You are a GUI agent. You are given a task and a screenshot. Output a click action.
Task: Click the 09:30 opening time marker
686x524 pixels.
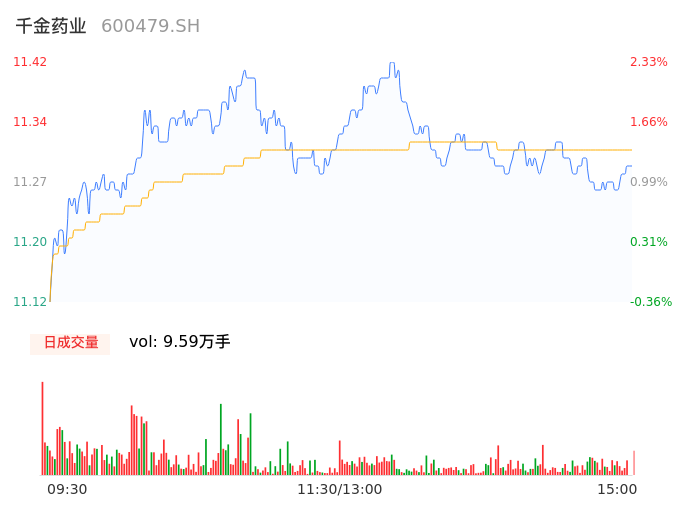point(67,489)
